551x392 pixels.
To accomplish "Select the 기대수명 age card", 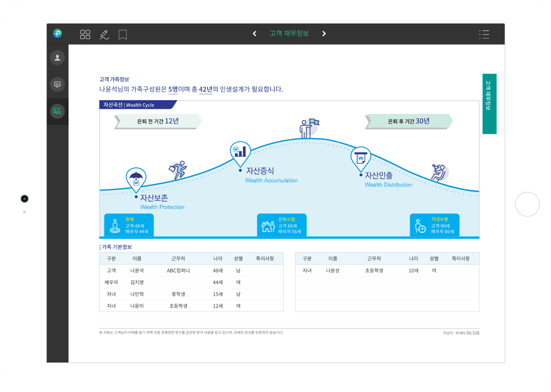I will (x=434, y=225).
